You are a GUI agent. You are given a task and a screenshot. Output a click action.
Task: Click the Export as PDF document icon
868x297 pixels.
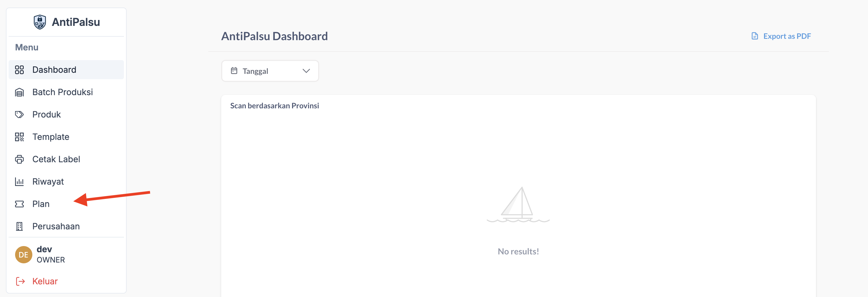point(754,36)
